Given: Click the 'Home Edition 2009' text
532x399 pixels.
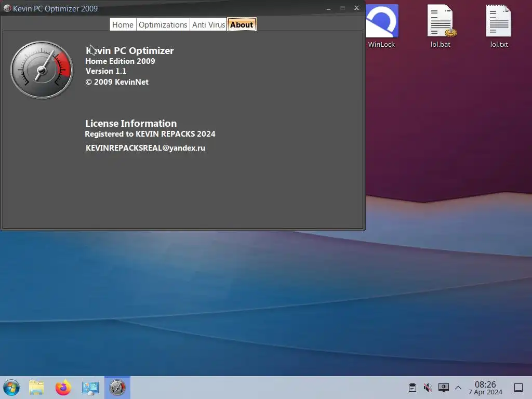Looking at the screenshot, I should pos(120,61).
